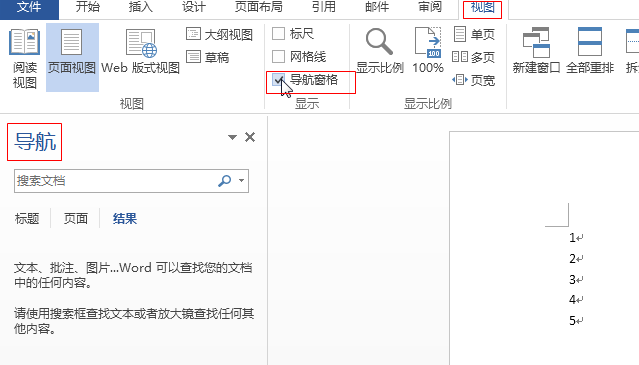Switch to Web 版式视图 layout
The height and width of the screenshot is (365, 639).
tap(140, 51)
